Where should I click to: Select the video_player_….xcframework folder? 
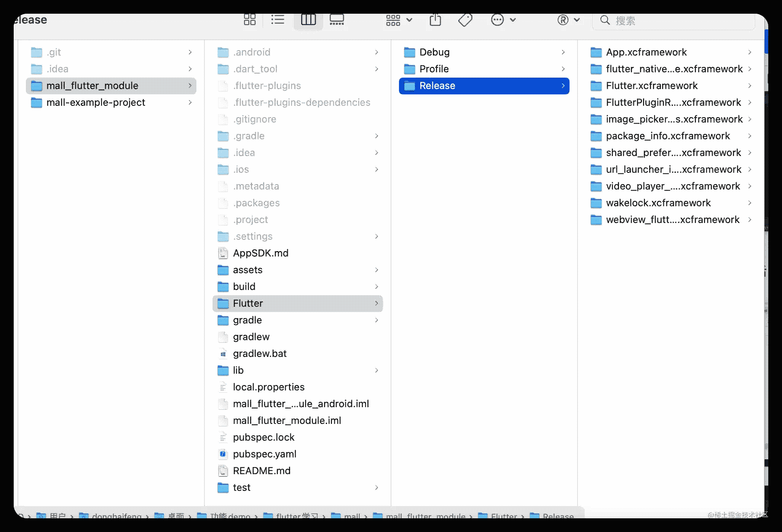point(671,186)
